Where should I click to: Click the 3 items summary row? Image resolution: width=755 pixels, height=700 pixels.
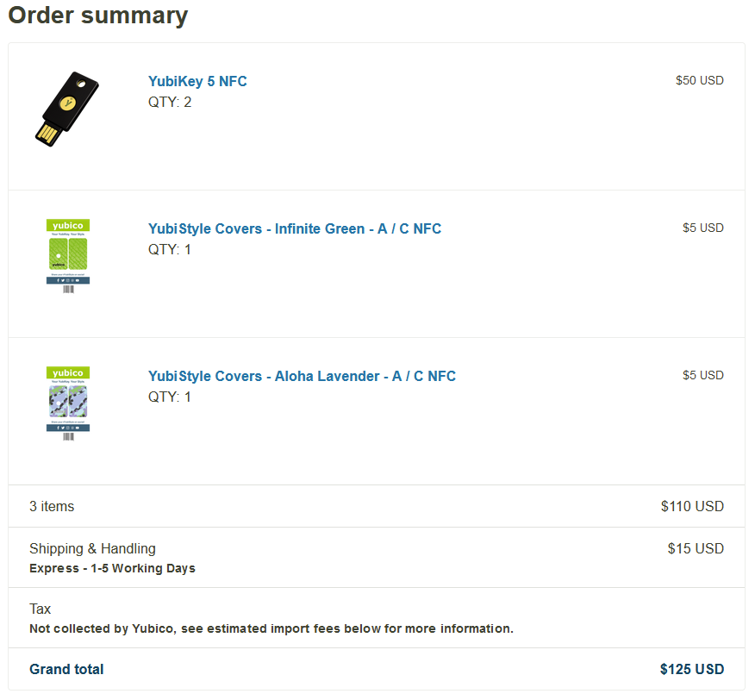pos(52,506)
